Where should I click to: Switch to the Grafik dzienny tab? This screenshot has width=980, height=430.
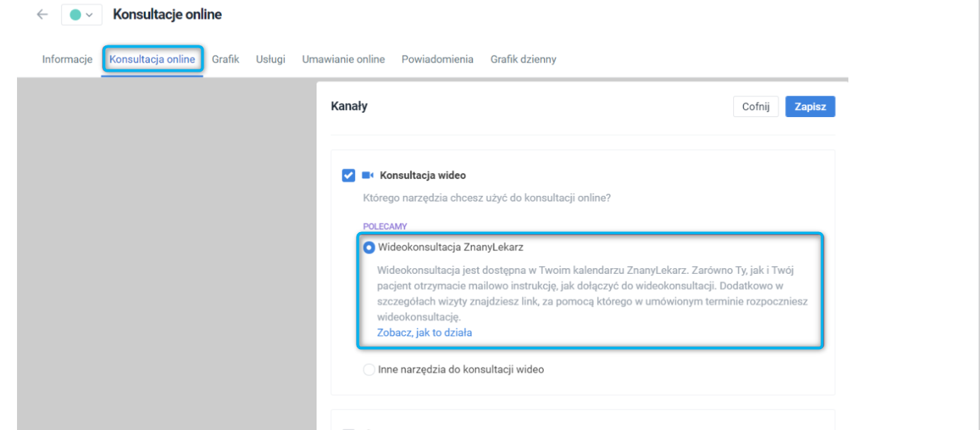(525, 59)
